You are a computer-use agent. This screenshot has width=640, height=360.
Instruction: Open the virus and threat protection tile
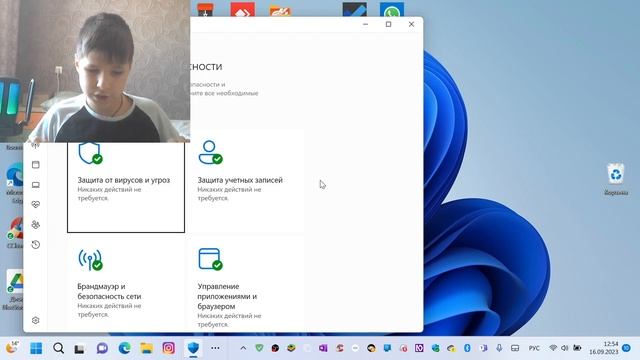(x=126, y=187)
